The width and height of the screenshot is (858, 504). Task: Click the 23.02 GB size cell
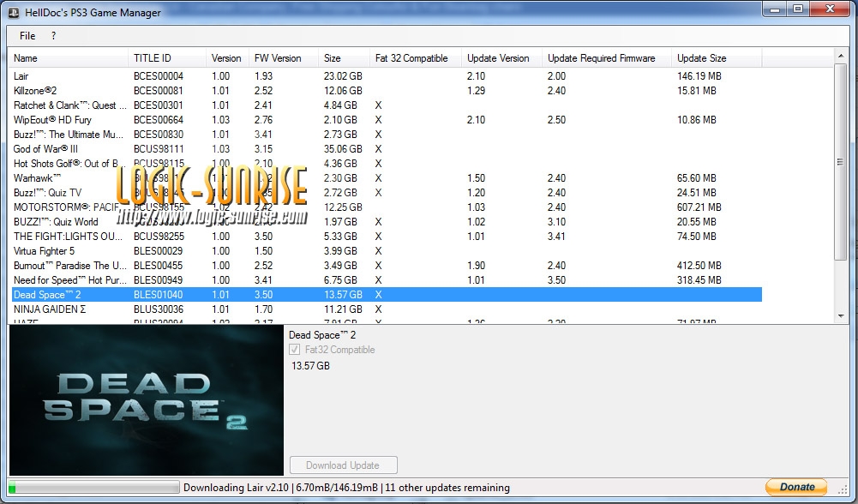[343, 76]
